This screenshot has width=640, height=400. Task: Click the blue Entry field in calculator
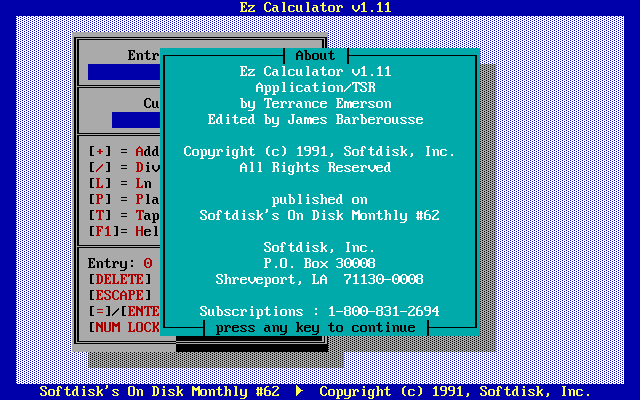point(124,72)
